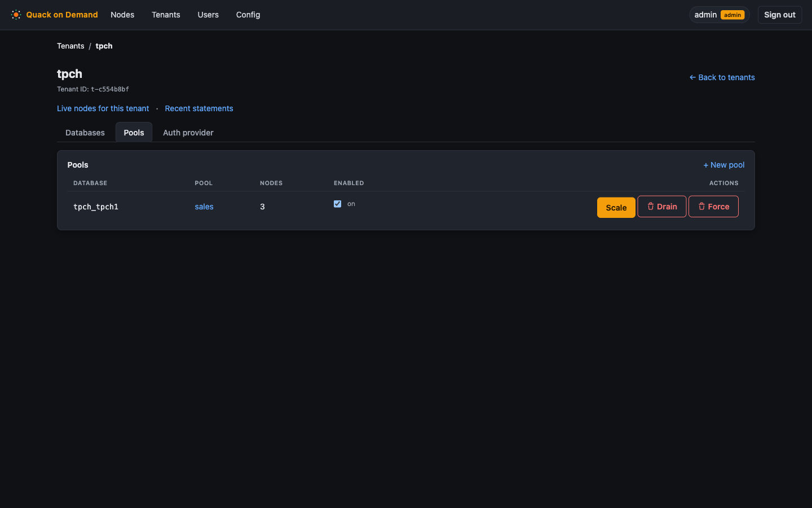Go back using Back to tenants link
Screen dimensions: 812x508
click(722, 77)
